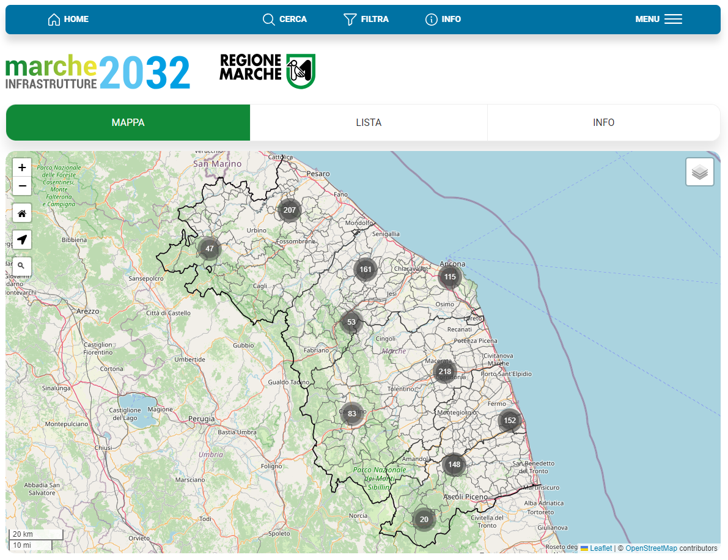Expand the cluster marker 152 near Fermo
The image size is (728, 560).
coord(510,420)
